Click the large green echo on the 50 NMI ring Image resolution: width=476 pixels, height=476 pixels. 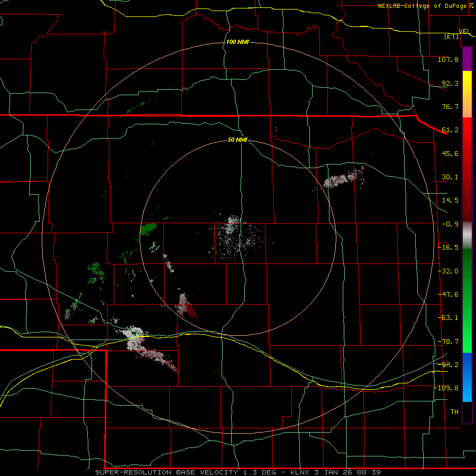(149, 229)
